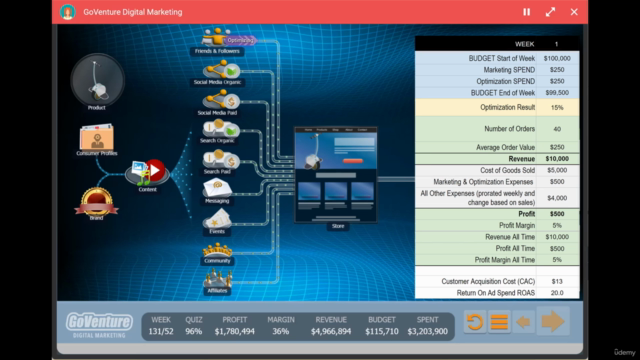Click the Average Order Value row
This screenshot has height=360, width=640.
pos(497,147)
